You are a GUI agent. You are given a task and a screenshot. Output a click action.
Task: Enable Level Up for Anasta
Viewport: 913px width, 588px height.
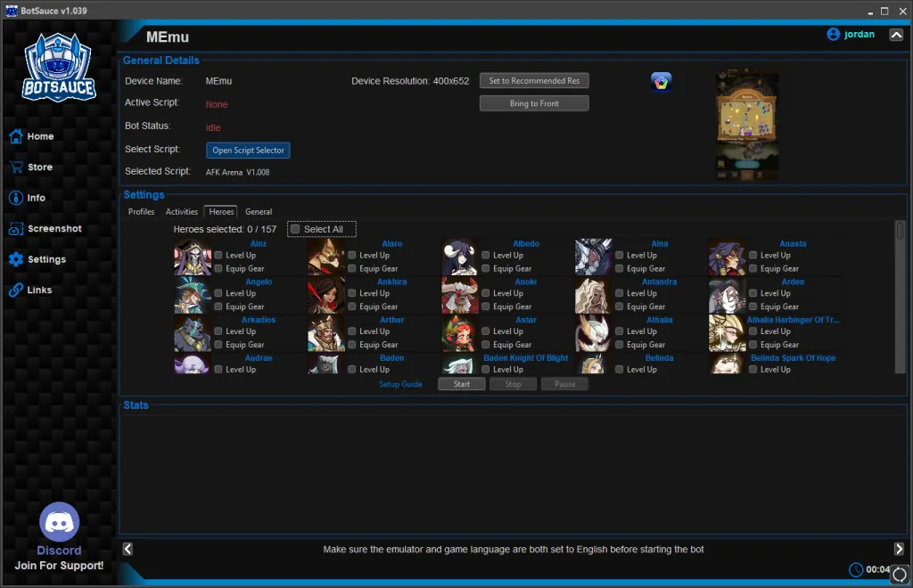753,256
